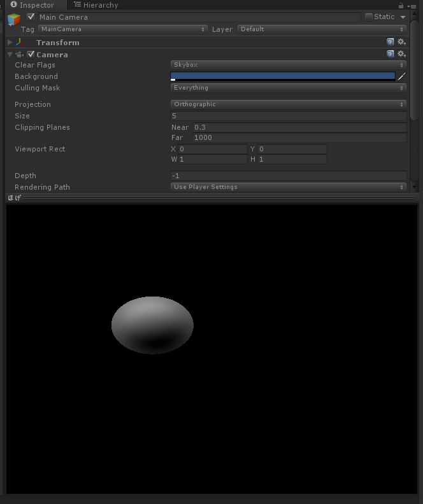The height and width of the screenshot is (504, 423).
Task: Click the Viewport Rect Y field
Action: (292, 149)
